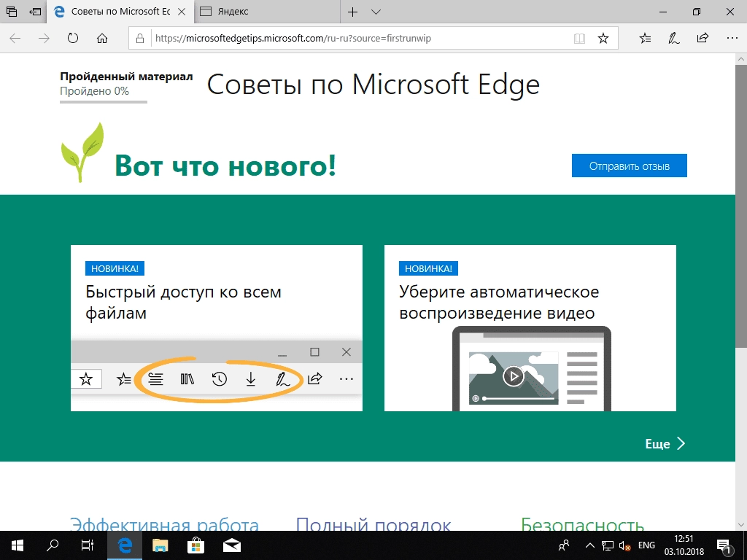This screenshot has height=560, width=747.
Task: Open the clock showing 12:51
Action: [684, 545]
